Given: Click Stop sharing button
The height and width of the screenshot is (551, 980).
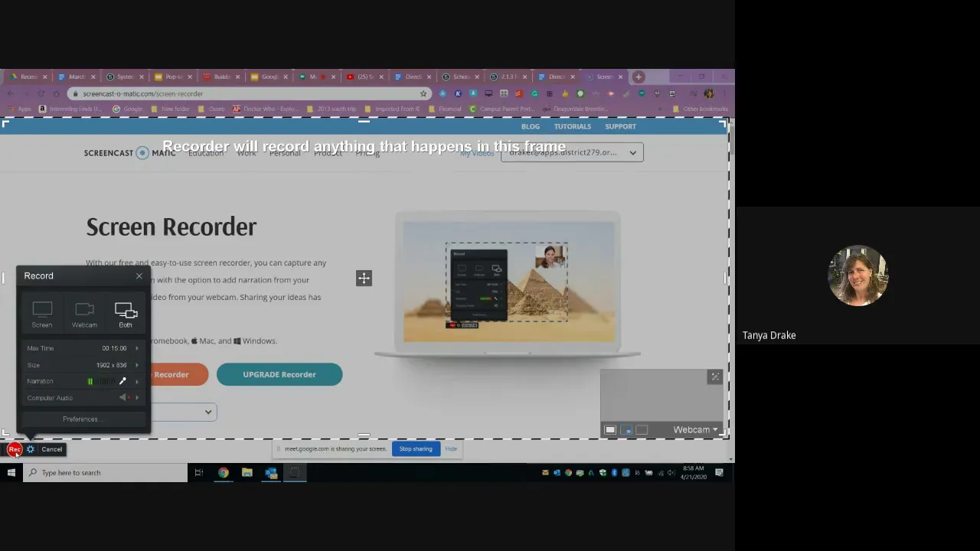Looking at the screenshot, I should coord(416,449).
